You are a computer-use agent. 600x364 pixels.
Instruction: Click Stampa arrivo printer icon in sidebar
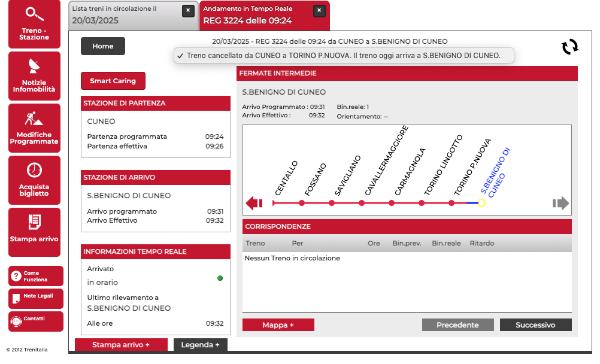click(x=34, y=222)
